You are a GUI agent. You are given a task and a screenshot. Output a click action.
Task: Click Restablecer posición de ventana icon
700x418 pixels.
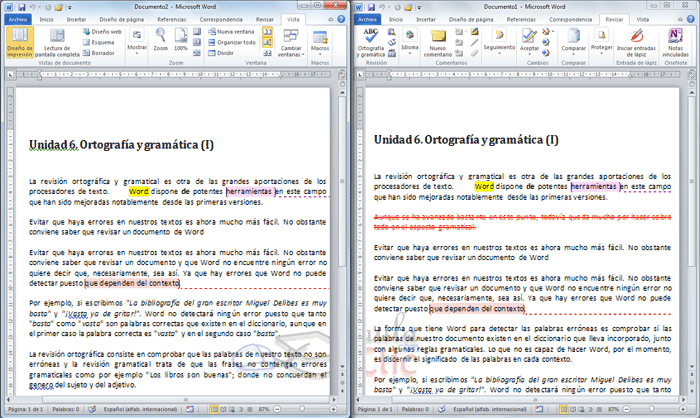267,53
